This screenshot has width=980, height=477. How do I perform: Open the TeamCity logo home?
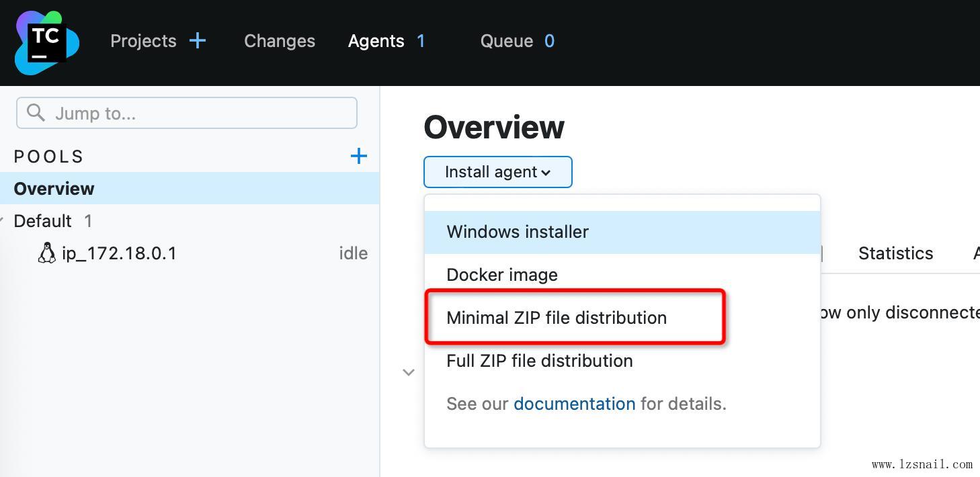[x=47, y=42]
